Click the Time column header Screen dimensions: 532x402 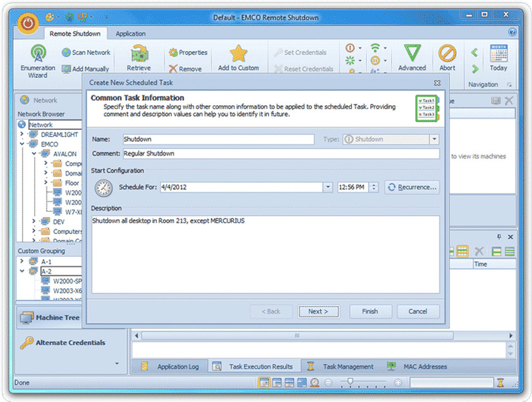tap(494, 264)
